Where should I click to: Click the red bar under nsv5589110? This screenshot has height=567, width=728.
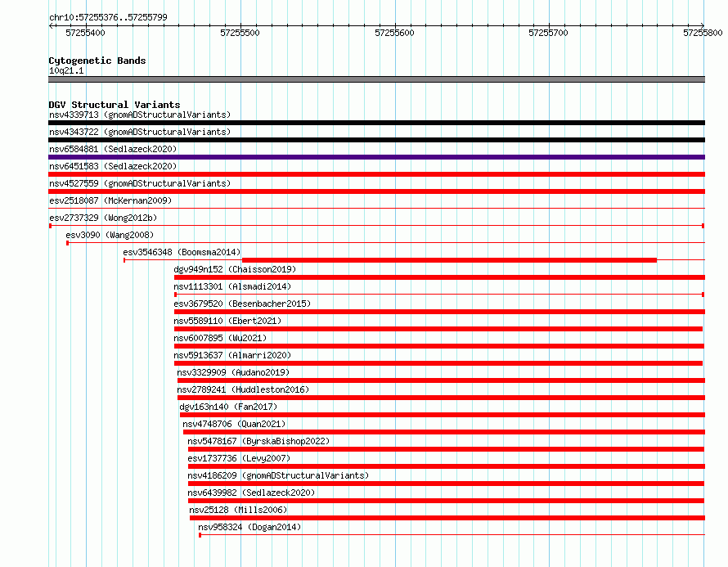[438, 329]
